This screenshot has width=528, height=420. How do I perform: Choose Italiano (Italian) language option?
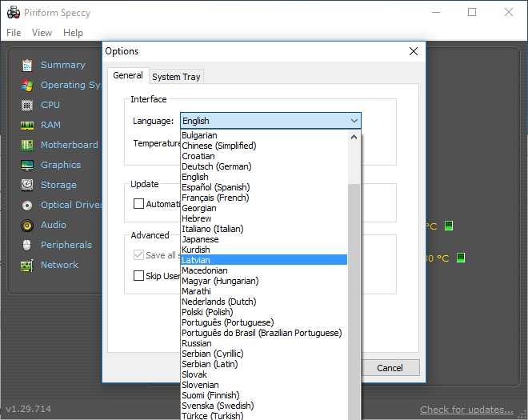pos(264,229)
